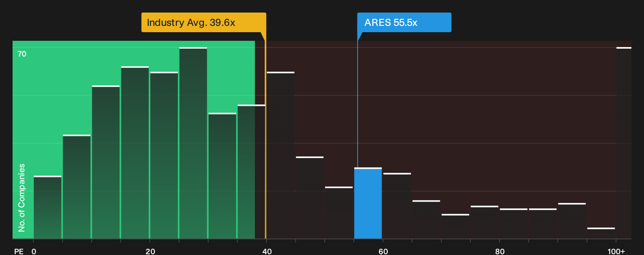Click the histogram bar for PE 85-90
Viewport: 644px width, 255px height.
tap(543, 224)
